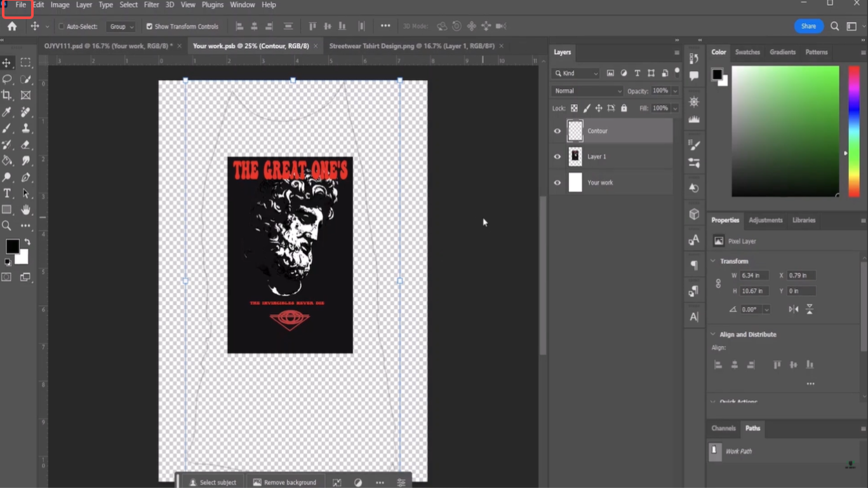Select the Type tool in toolbar
The image size is (868, 488).
click(x=7, y=193)
